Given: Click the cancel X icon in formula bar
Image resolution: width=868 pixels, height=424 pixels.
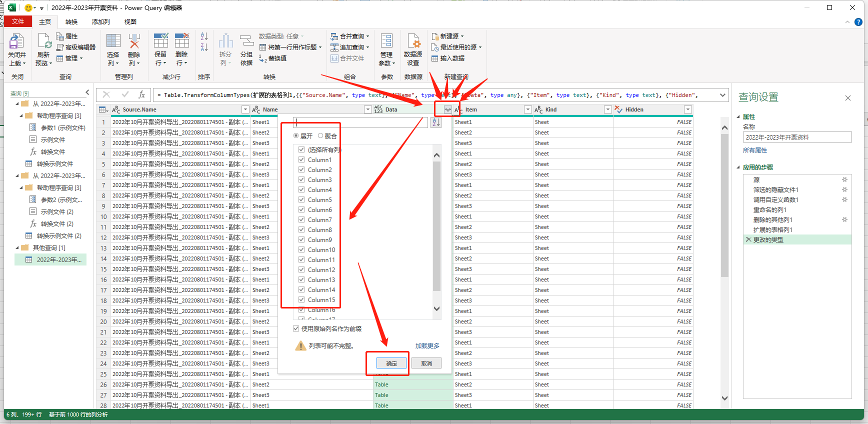Looking at the screenshot, I should click(106, 94).
